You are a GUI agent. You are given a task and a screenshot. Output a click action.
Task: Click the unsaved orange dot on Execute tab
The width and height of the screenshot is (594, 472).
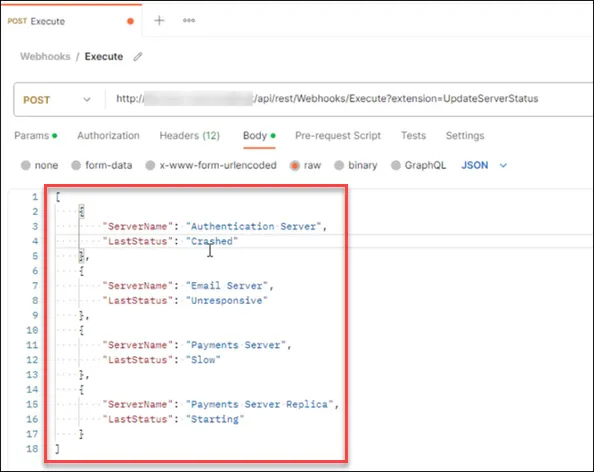click(130, 21)
